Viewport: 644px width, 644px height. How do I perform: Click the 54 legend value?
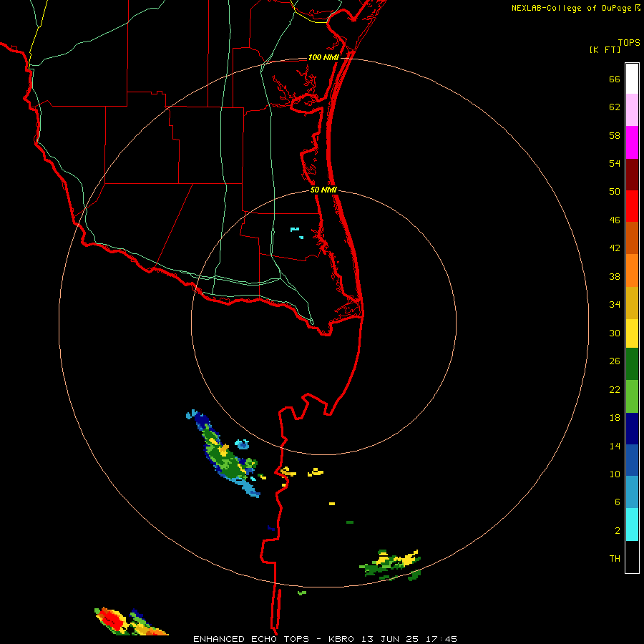pyautogui.click(x=615, y=163)
